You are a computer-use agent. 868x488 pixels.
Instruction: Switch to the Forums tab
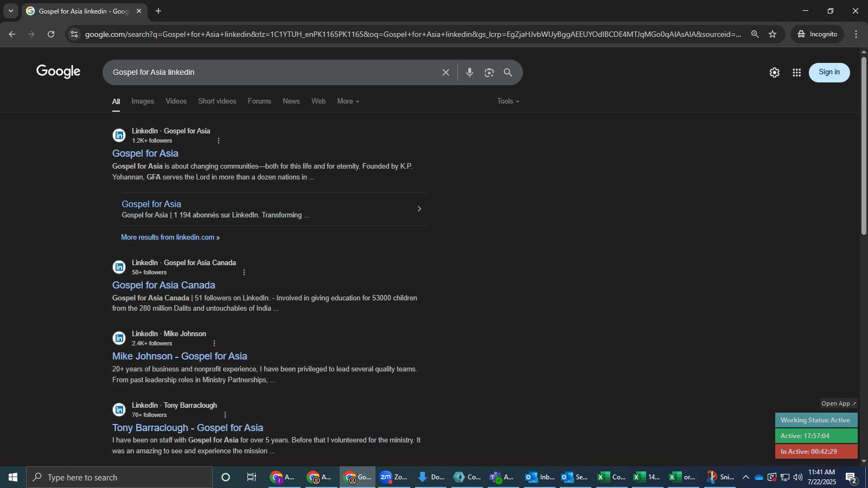tap(259, 101)
